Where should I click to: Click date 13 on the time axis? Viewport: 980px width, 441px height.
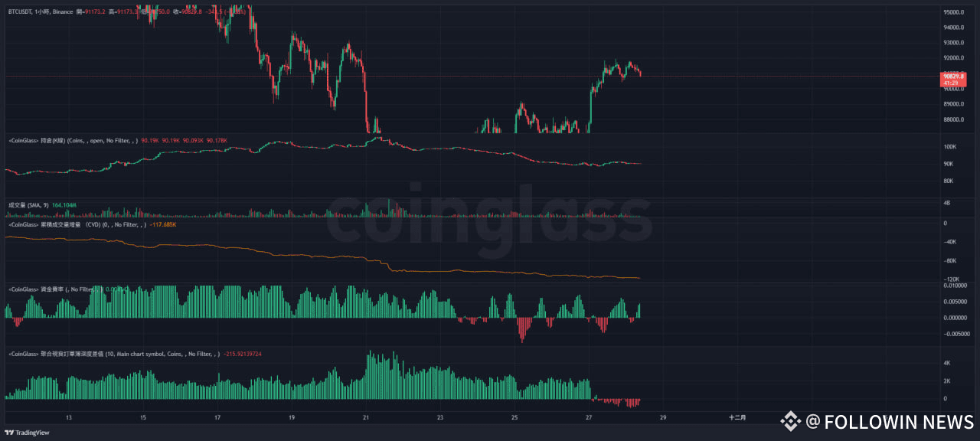[x=69, y=418]
